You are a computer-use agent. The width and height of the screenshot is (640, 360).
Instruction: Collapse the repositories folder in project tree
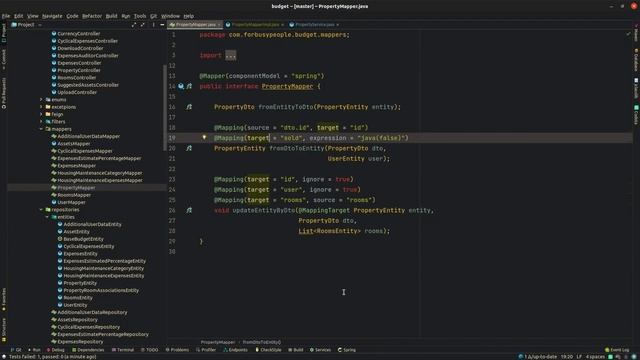tap(41, 210)
